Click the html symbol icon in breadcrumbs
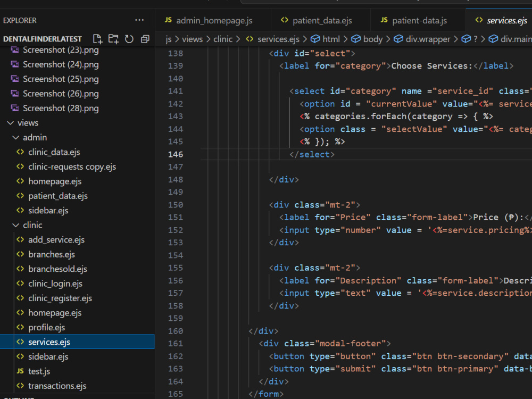The width and height of the screenshot is (532, 399). pos(315,39)
